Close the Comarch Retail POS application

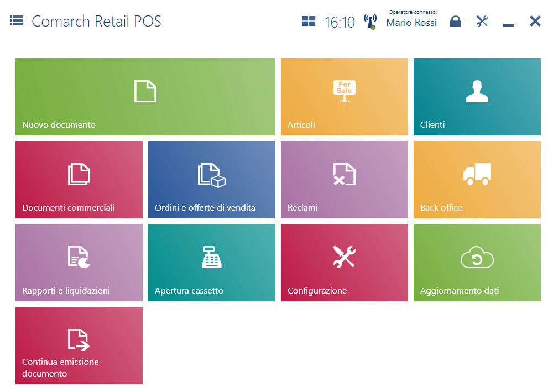tap(535, 22)
